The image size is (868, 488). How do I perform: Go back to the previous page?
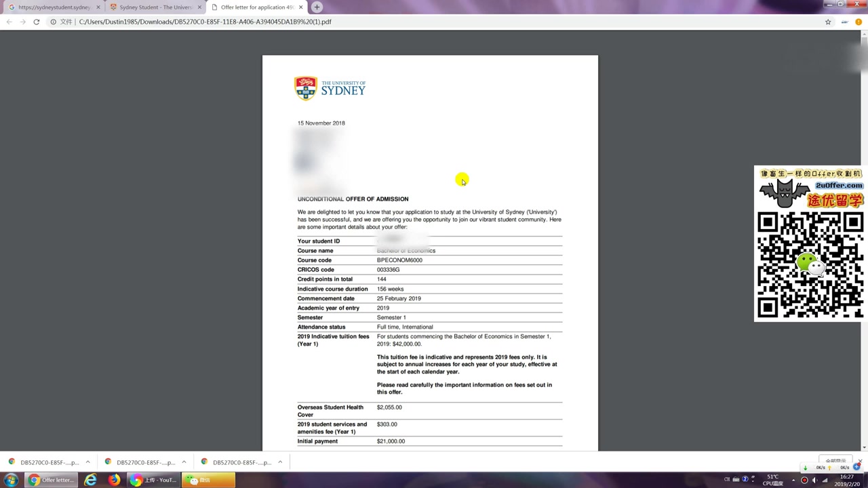coord(9,22)
